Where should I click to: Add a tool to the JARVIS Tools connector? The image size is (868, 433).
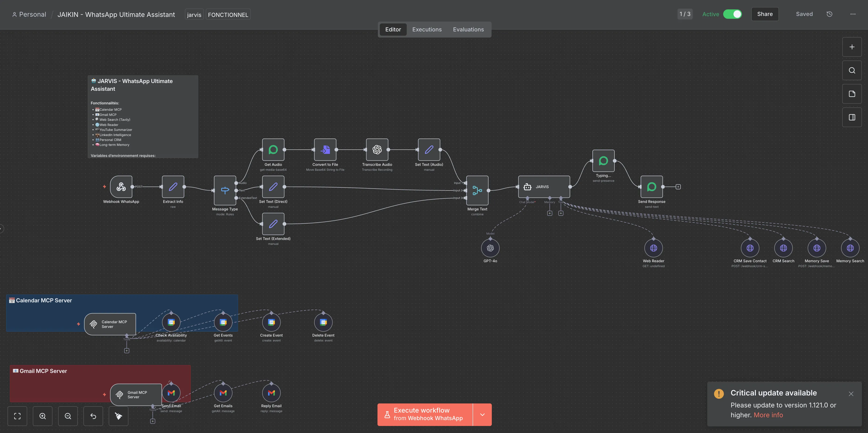pos(561,213)
